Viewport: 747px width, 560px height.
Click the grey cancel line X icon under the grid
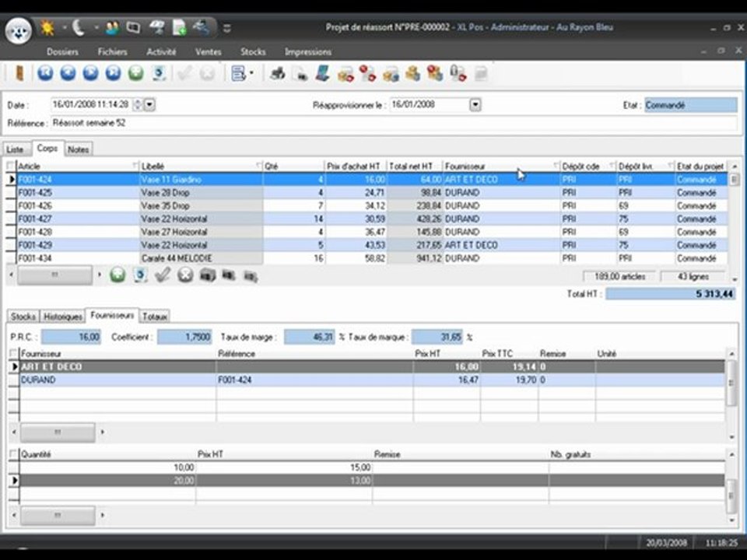tap(185, 275)
